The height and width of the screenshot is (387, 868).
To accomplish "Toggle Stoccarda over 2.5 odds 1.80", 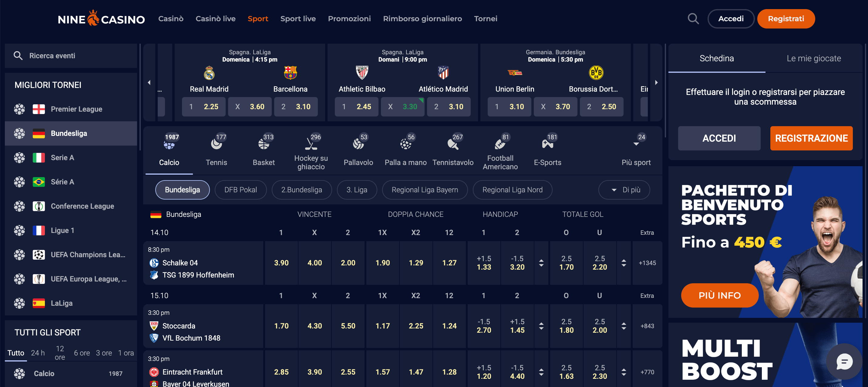I will click(x=566, y=326).
